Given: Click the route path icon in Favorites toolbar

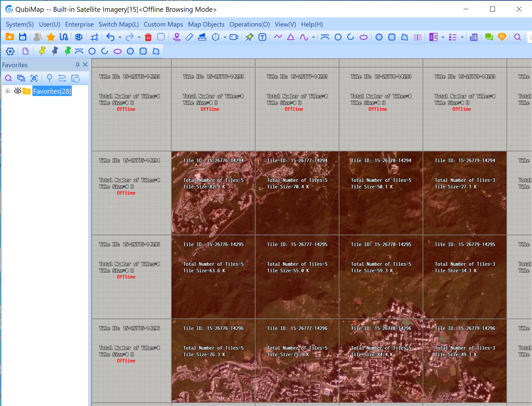Looking at the screenshot, I should coord(62,78).
